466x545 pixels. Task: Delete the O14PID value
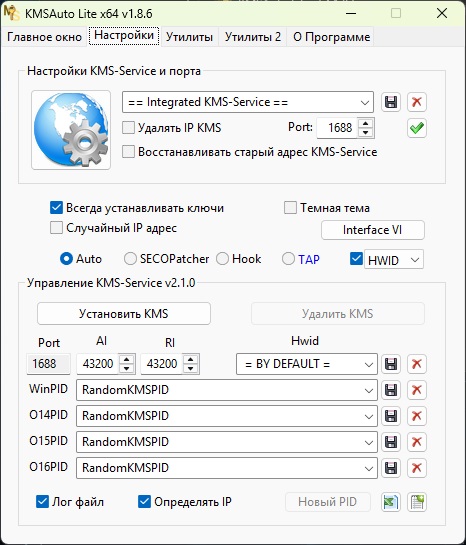417,416
